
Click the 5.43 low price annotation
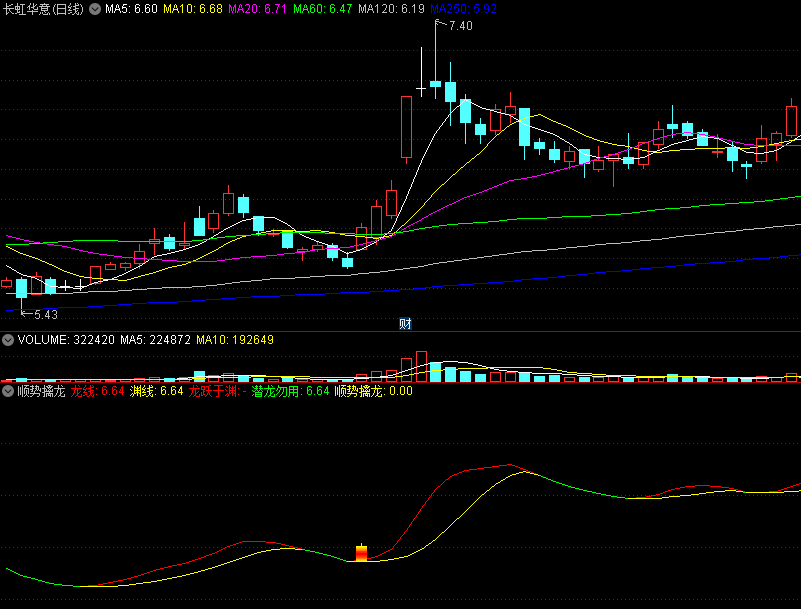click(46, 315)
